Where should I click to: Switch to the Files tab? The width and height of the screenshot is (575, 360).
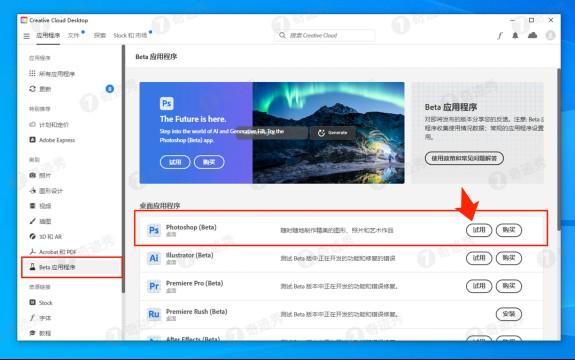point(74,35)
